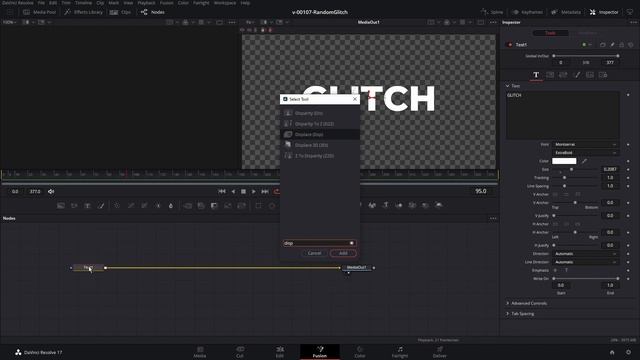Select Disparity To Z tool entry
The width and height of the screenshot is (640, 360).
pyautogui.click(x=320, y=124)
